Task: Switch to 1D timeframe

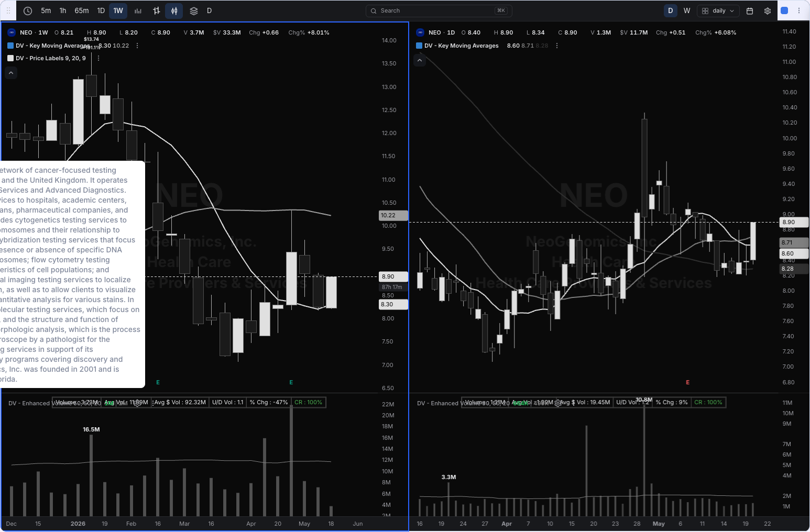Action: click(x=101, y=10)
